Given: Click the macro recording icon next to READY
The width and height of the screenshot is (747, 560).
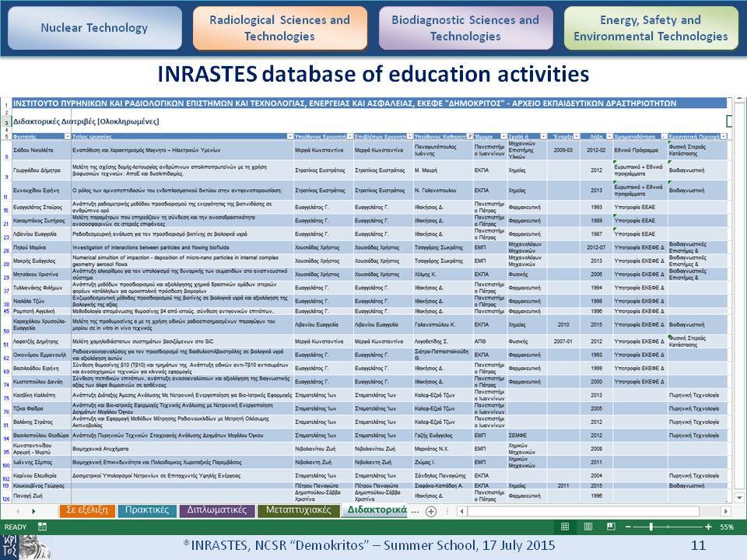Looking at the screenshot, I should pyautogui.click(x=42, y=527).
